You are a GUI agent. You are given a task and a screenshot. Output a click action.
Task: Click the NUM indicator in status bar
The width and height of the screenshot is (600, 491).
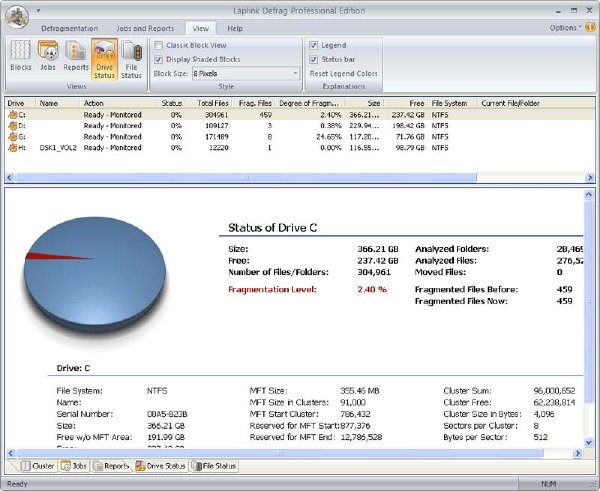[548, 484]
